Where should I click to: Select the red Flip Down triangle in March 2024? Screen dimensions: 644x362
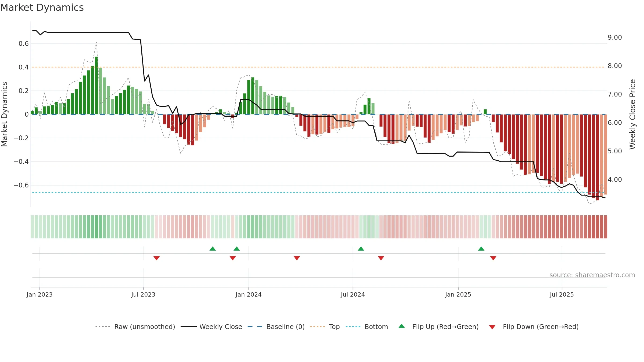(297, 258)
